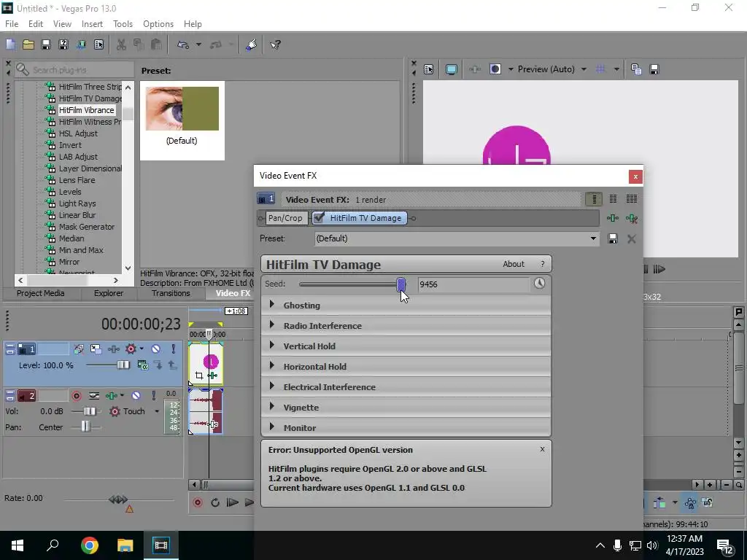Open Chrome from the taskbar
This screenshot has width=747, height=560.
(x=89, y=545)
